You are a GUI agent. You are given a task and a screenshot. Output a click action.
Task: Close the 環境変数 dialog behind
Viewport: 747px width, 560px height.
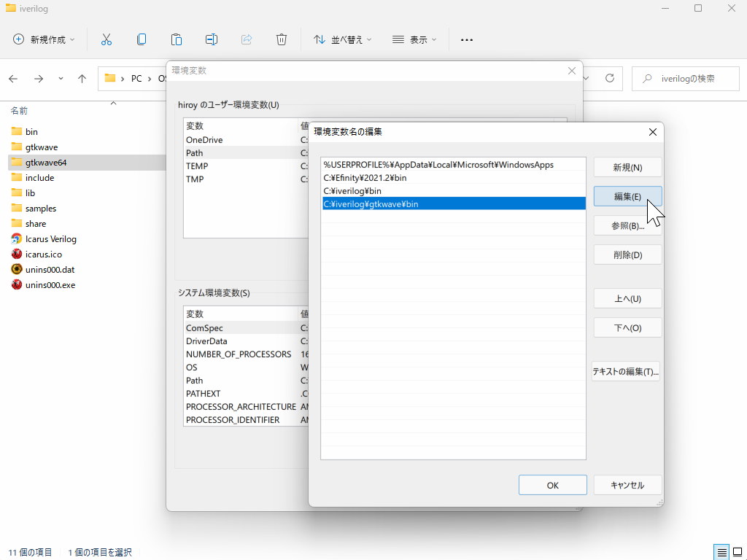tap(572, 71)
